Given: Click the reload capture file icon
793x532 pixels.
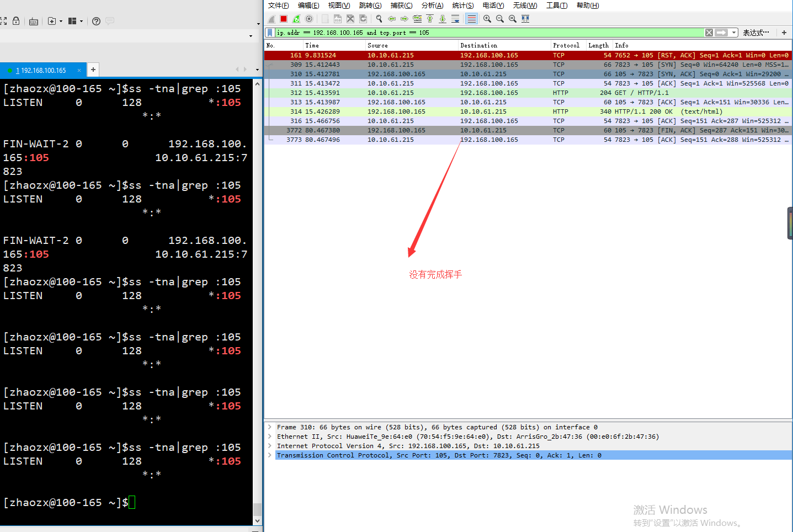Looking at the screenshot, I should coord(363,19).
